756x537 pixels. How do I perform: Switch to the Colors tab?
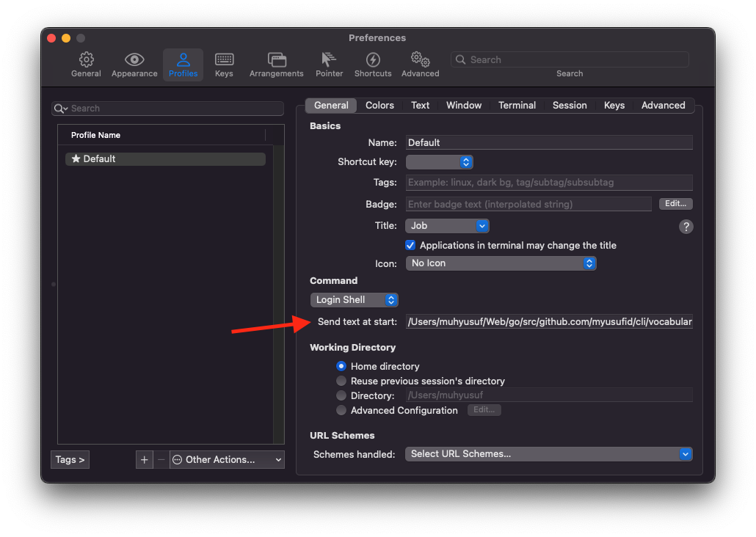tap(379, 105)
